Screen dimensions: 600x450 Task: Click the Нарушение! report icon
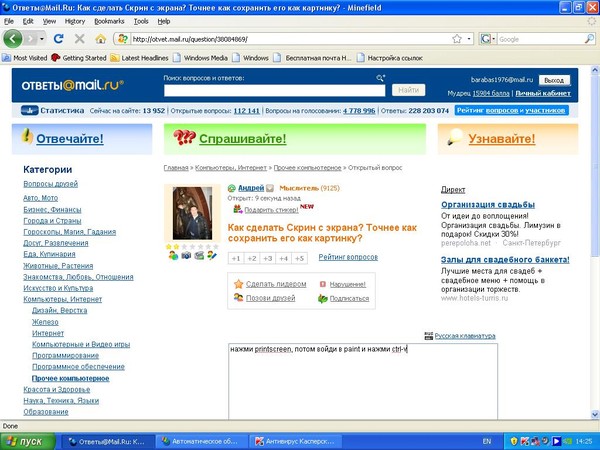323,284
